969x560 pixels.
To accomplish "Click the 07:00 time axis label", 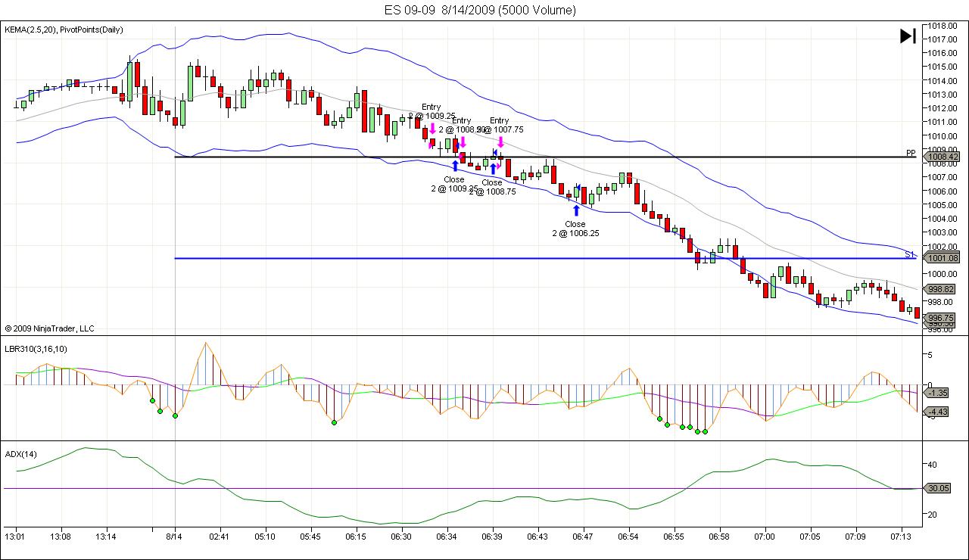I will [x=765, y=537].
